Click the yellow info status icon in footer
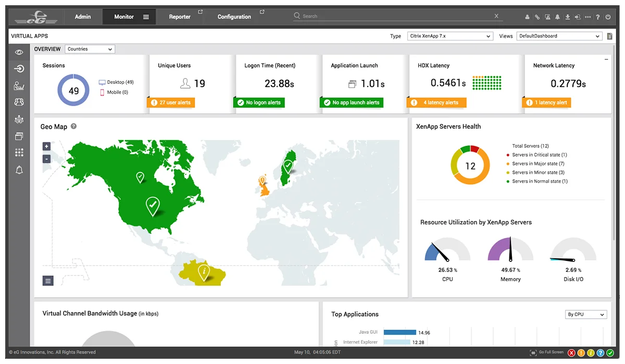This screenshot has height=364, width=625. 591,353
